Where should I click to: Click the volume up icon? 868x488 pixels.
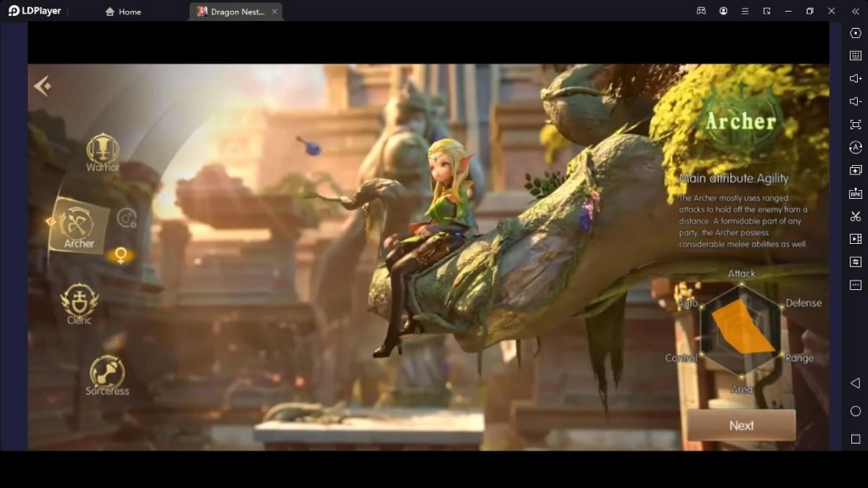click(x=855, y=79)
